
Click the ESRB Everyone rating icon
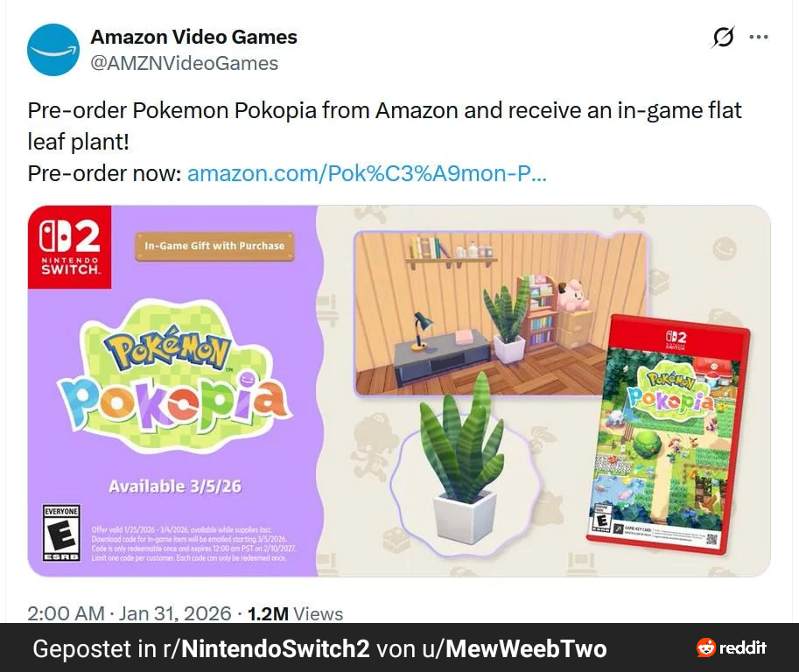[x=61, y=533]
